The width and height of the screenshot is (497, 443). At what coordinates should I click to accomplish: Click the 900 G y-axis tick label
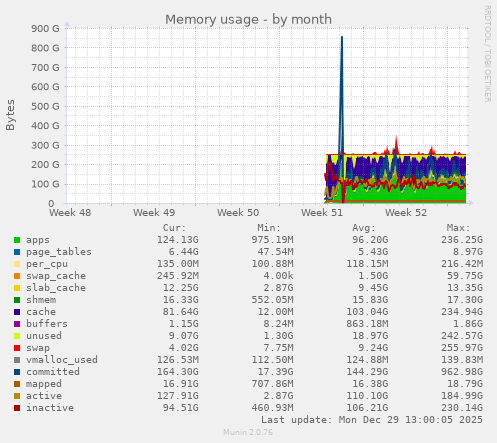[x=45, y=29]
